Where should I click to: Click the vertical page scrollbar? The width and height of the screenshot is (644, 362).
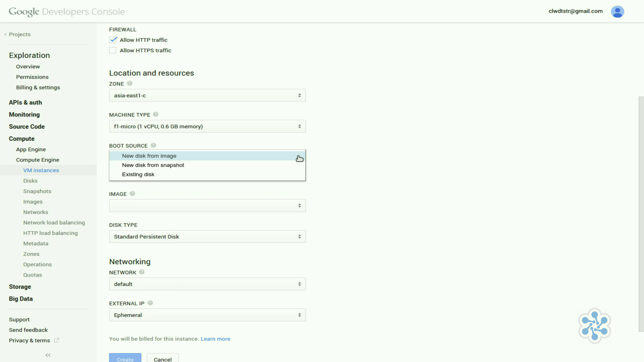(641, 215)
